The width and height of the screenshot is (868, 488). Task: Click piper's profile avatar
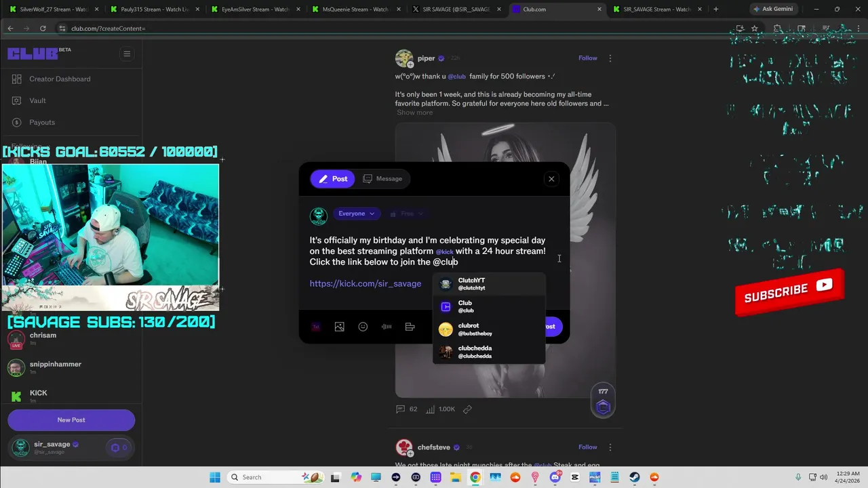pos(404,58)
